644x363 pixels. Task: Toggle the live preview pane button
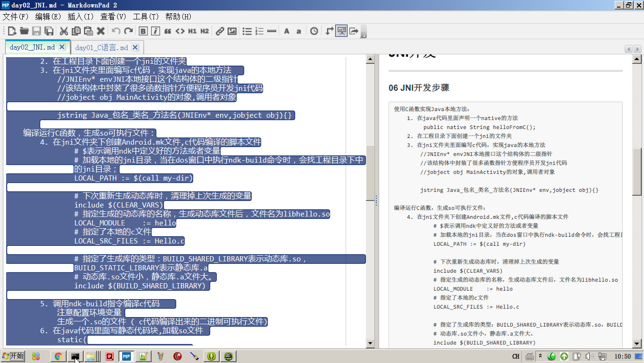(341, 31)
